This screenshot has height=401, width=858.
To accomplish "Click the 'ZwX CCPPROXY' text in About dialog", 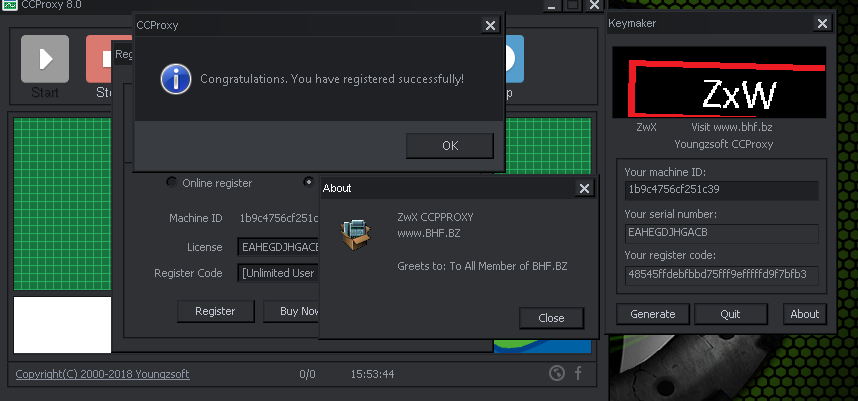I will click(x=435, y=217).
